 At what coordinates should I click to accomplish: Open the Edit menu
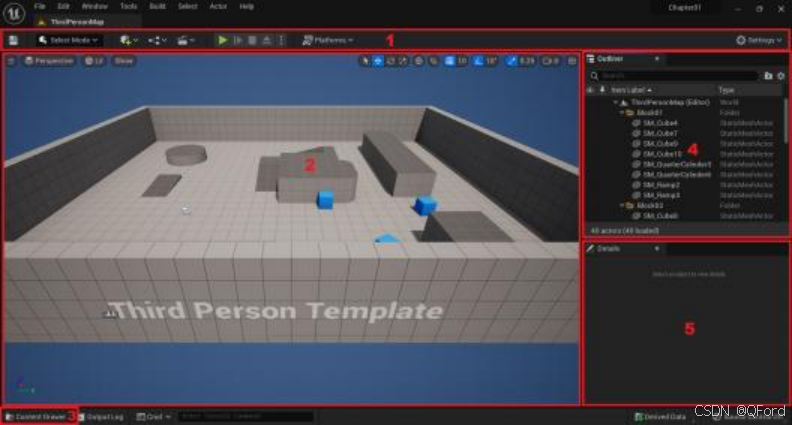click(x=63, y=7)
